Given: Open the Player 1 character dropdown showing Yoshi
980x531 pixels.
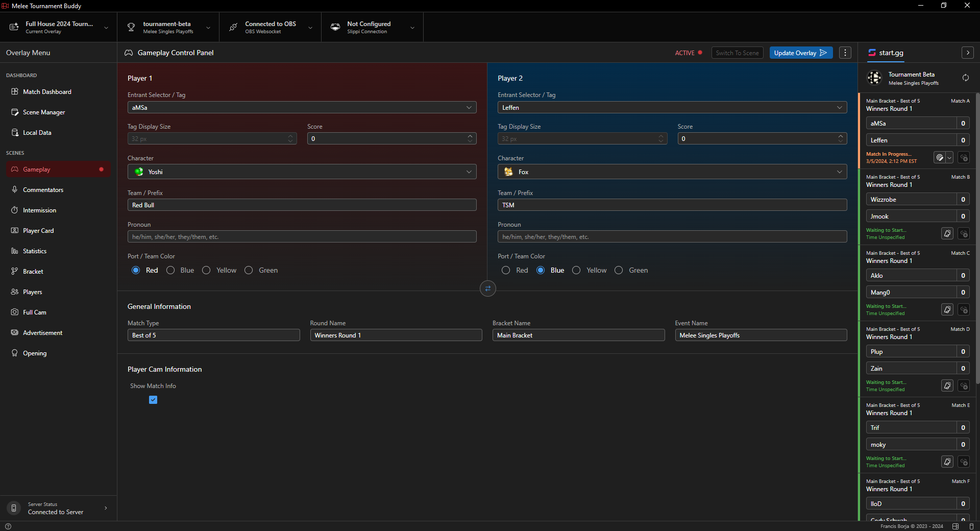Looking at the screenshot, I should tap(302, 172).
